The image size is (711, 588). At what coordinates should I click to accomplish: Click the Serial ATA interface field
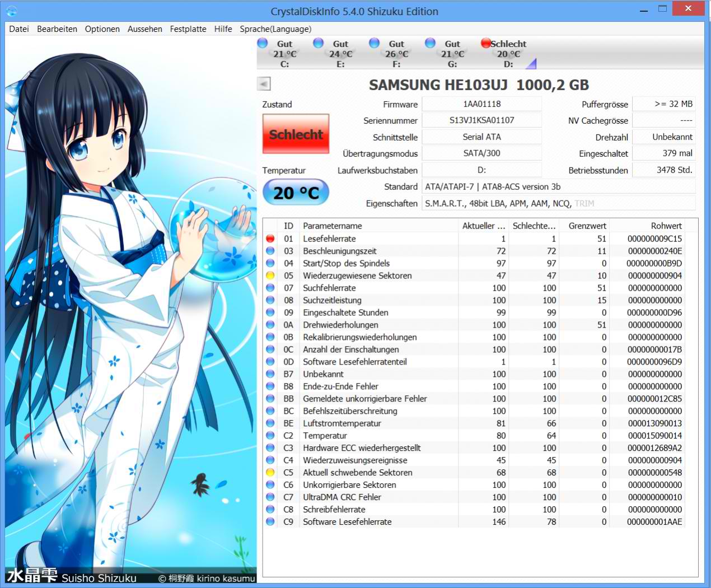[x=481, y=137]
